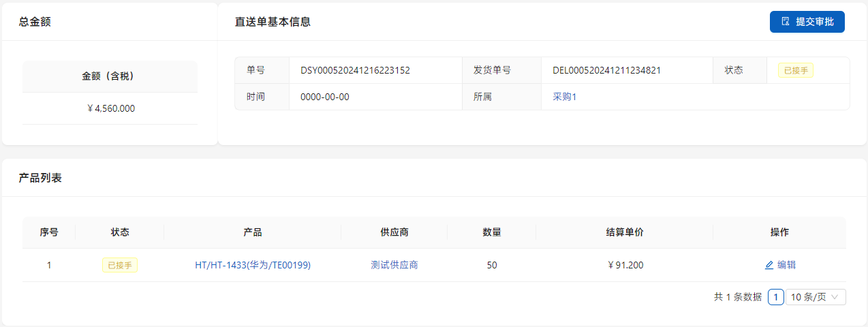Click the quantity value 50
Screen dimensions: 868x327
[492, 265]
